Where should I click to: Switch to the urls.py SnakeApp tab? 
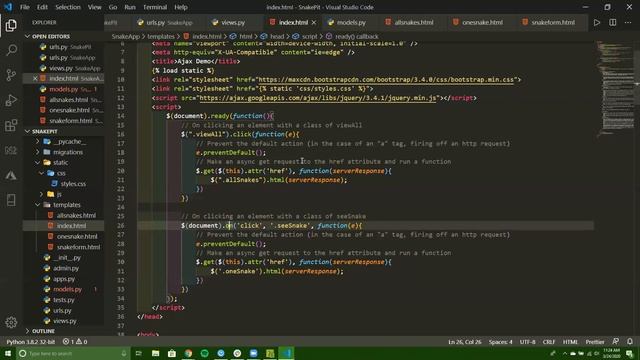coord(169,22)
